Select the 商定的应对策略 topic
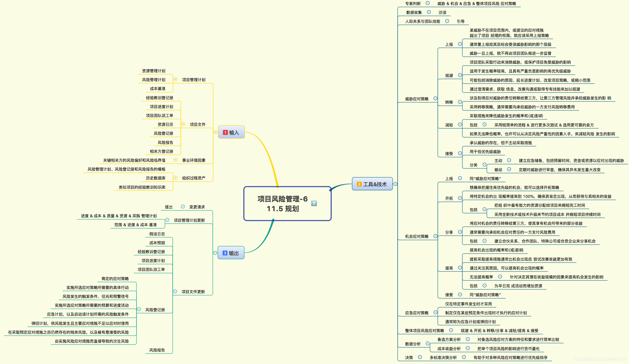 point(115,279)
